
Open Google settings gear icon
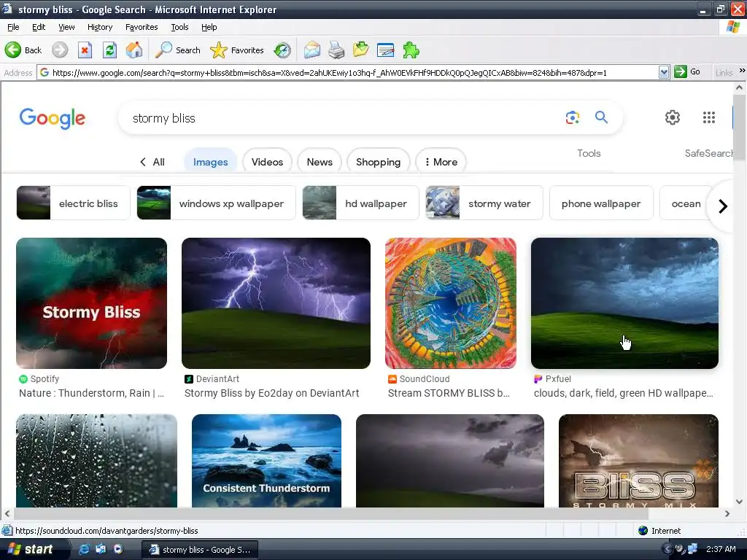click(672, 117)
